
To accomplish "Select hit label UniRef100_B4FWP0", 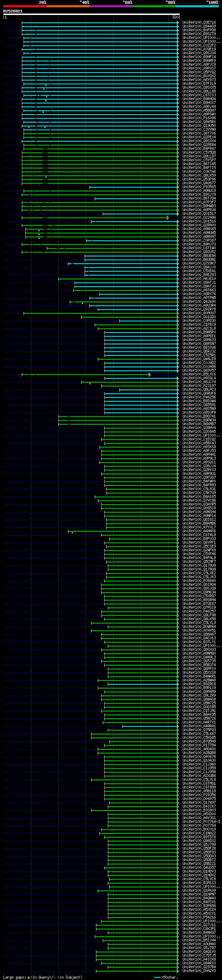I will (199, 481).
